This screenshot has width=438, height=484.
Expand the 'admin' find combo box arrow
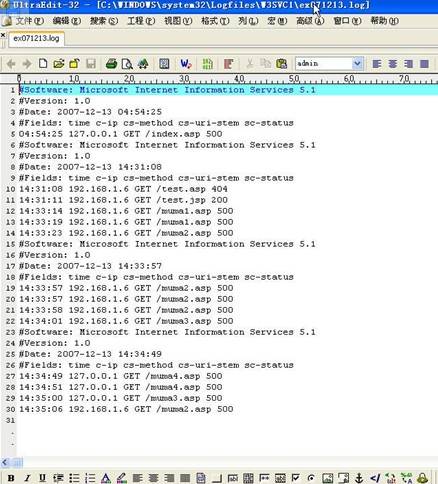point(357,63)
